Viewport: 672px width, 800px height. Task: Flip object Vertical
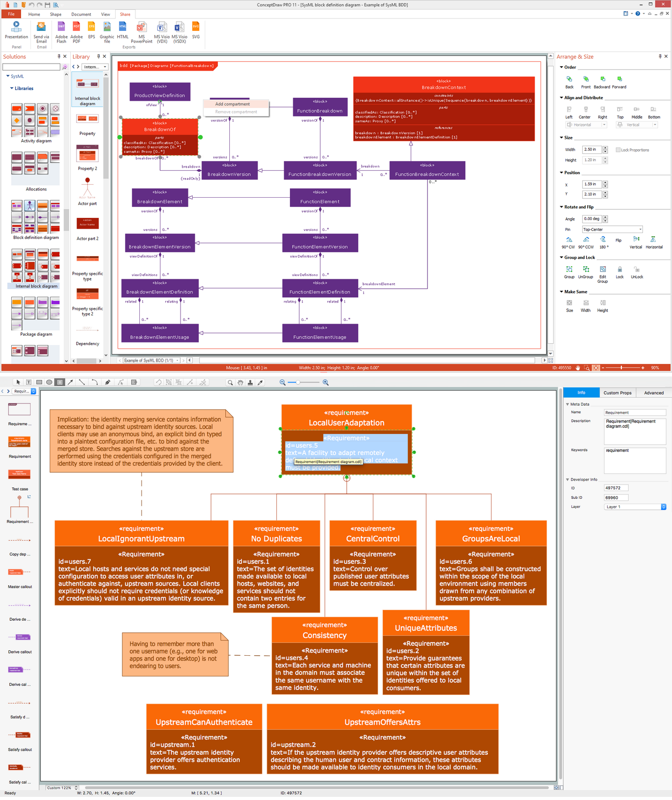tap(636, 242)
